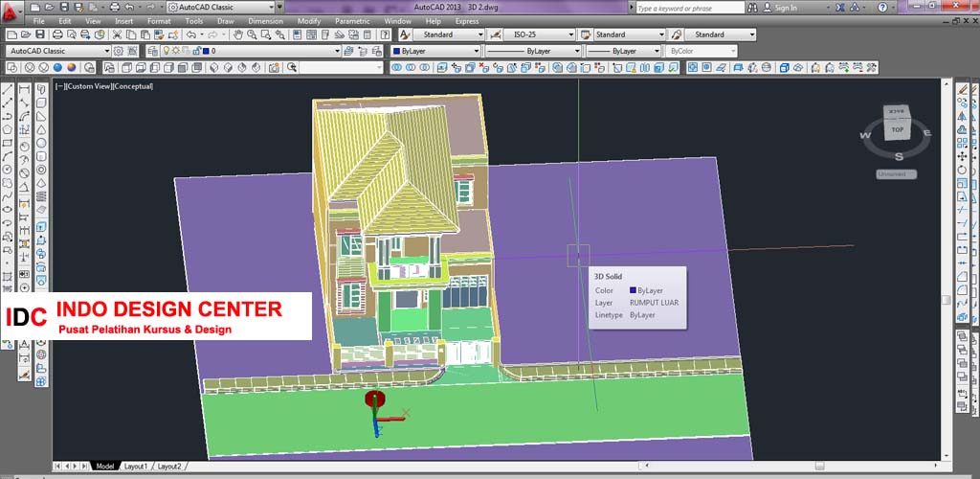Open the Draw menu
980x479 pixels.
click(x=226, y=21)
